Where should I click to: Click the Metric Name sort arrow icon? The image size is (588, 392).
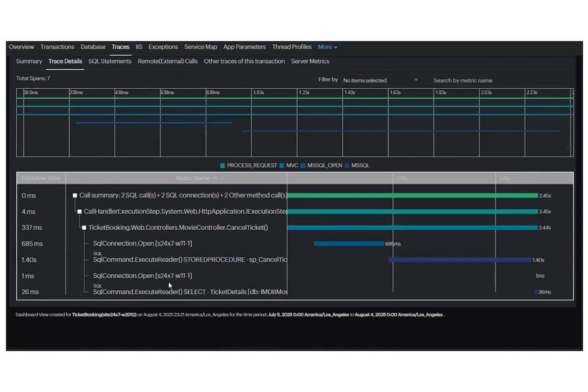coord(215,178)
